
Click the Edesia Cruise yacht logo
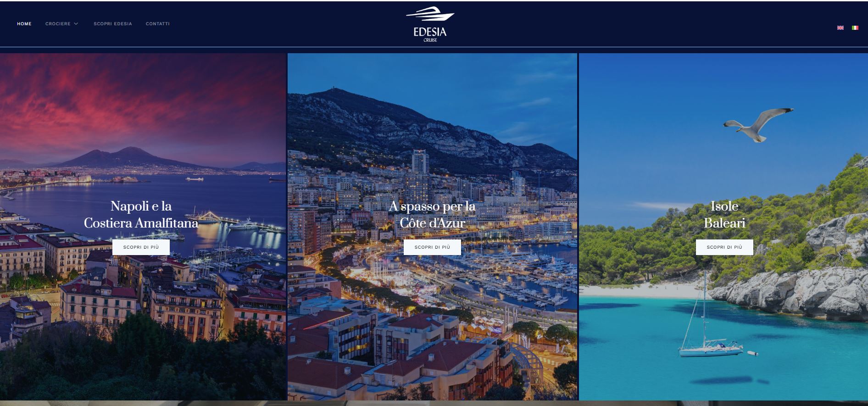click(x=430, y=24)
